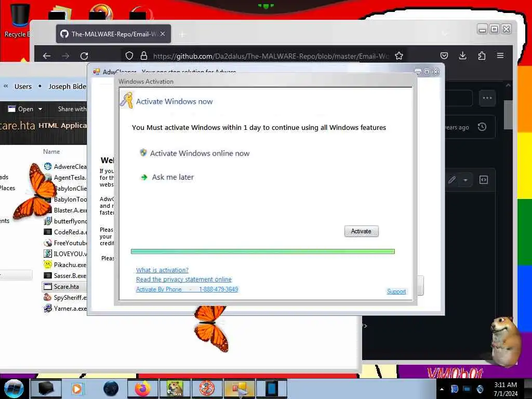Bookmark the page with the star icon

point(399,56)
